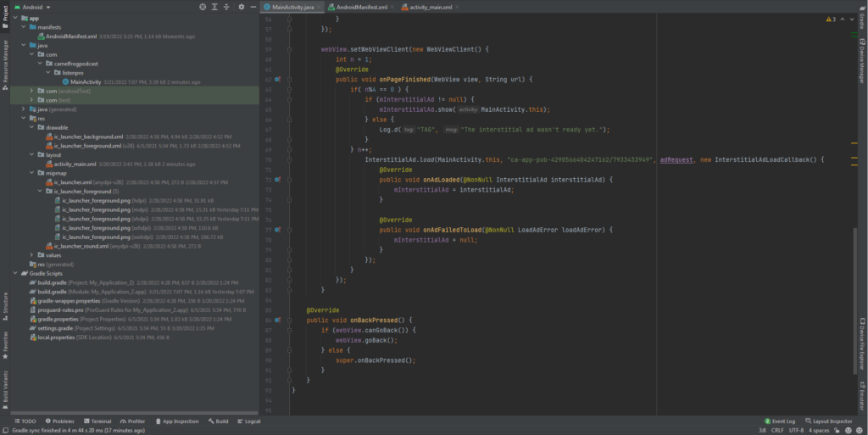
Task: Click the Expand All icon in Project panel
Action: click(214, 7)
